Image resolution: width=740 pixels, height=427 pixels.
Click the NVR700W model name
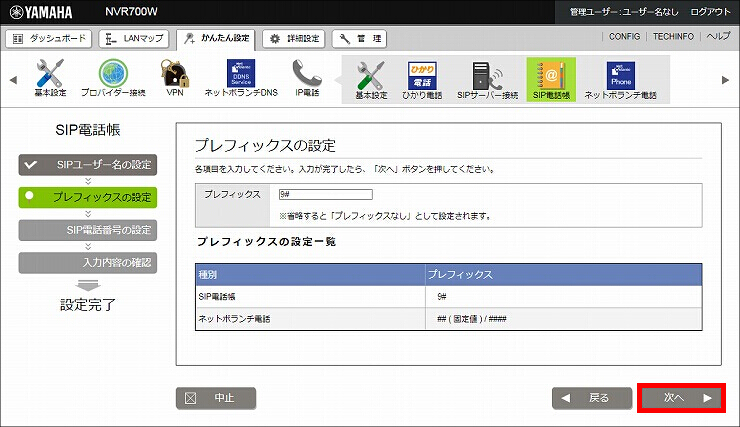131,12
